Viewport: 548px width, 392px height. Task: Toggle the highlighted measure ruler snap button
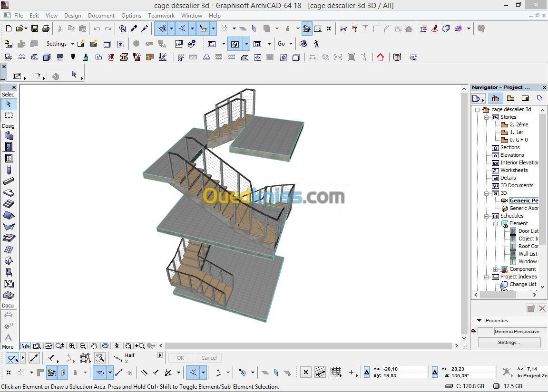(307, 29)
